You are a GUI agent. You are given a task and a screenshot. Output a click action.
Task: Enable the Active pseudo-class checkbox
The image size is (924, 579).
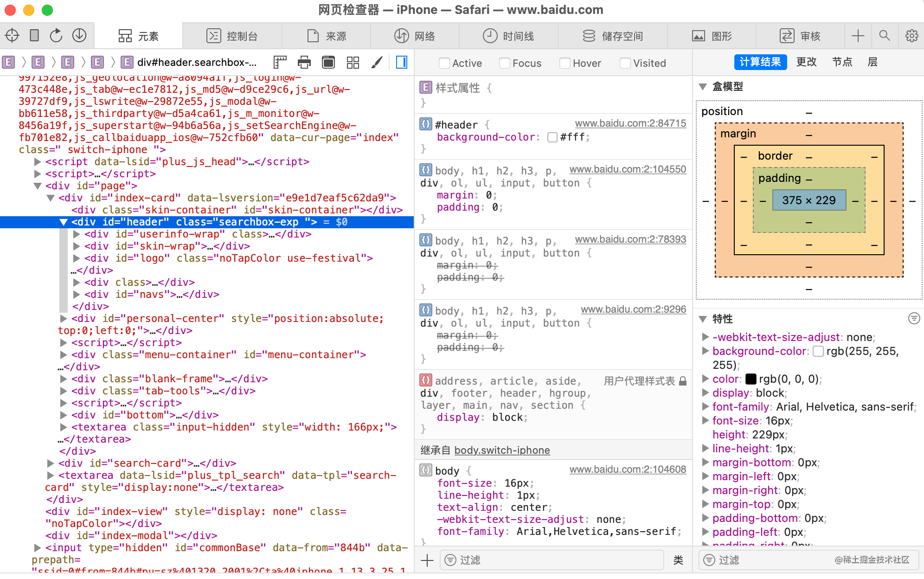[444, 63]
